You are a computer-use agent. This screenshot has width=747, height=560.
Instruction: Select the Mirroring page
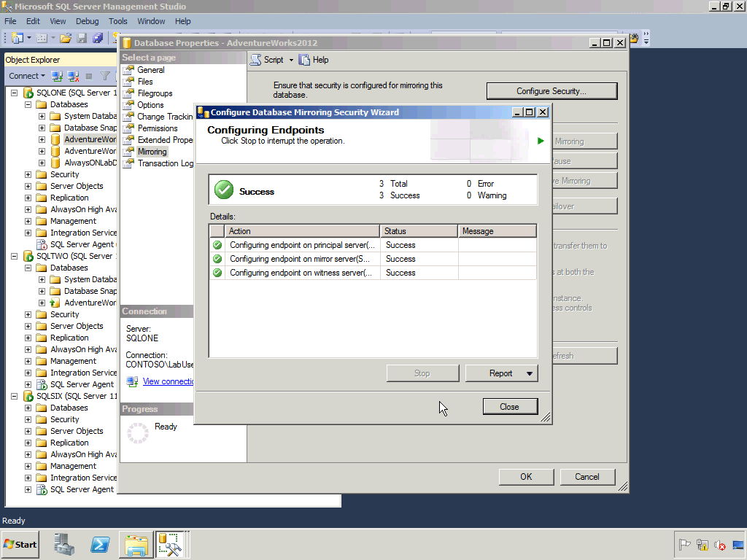[152, 152]
